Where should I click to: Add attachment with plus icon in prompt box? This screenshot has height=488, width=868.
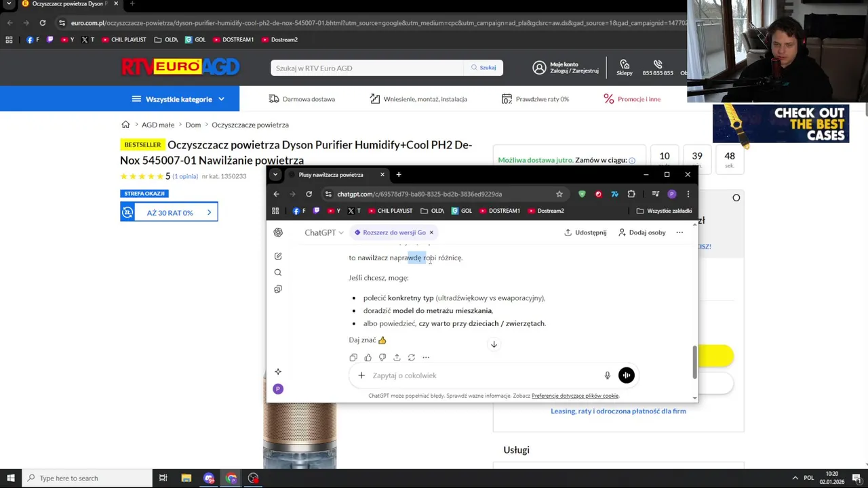tap(361, 375)
